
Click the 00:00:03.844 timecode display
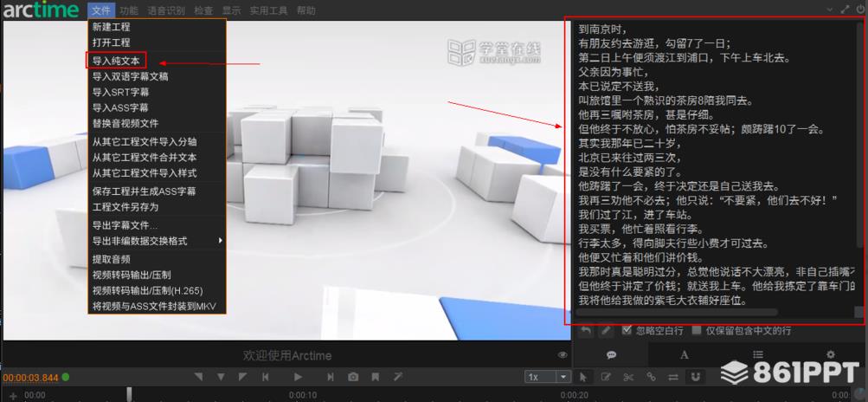[x=30, y=378]
